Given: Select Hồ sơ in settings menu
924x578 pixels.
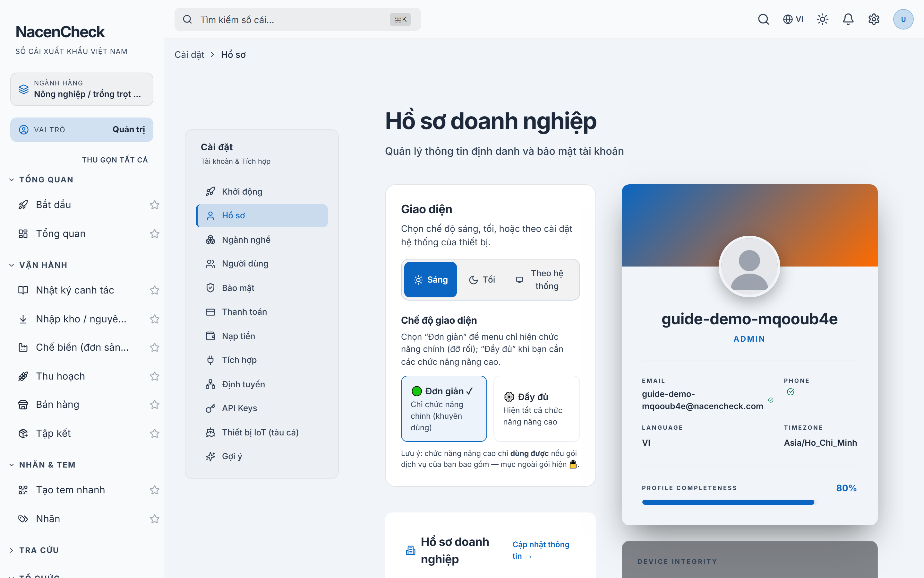Looking at the screenshot, I should click(262, 215).
